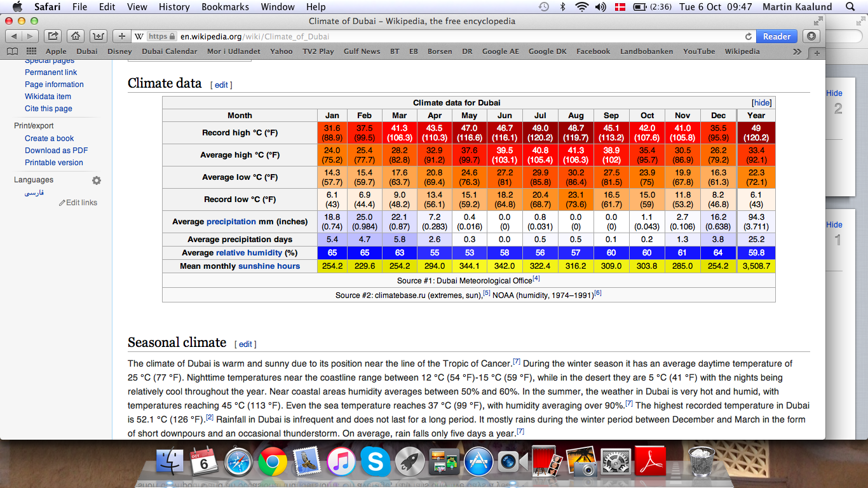Viewport: 868px width, 488px height.
Task: Open Skype from the Dock
Action: [x=375, y=462]
